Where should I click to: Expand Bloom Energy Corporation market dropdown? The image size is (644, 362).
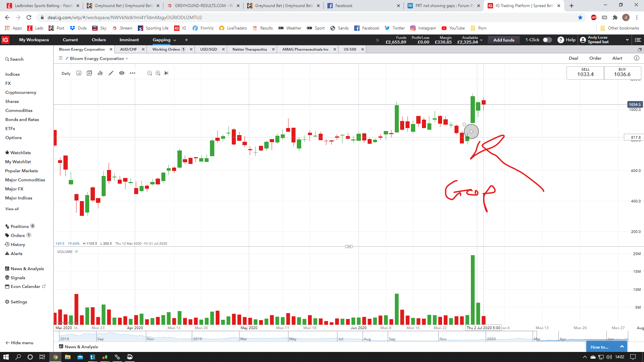tap(127, 59)
